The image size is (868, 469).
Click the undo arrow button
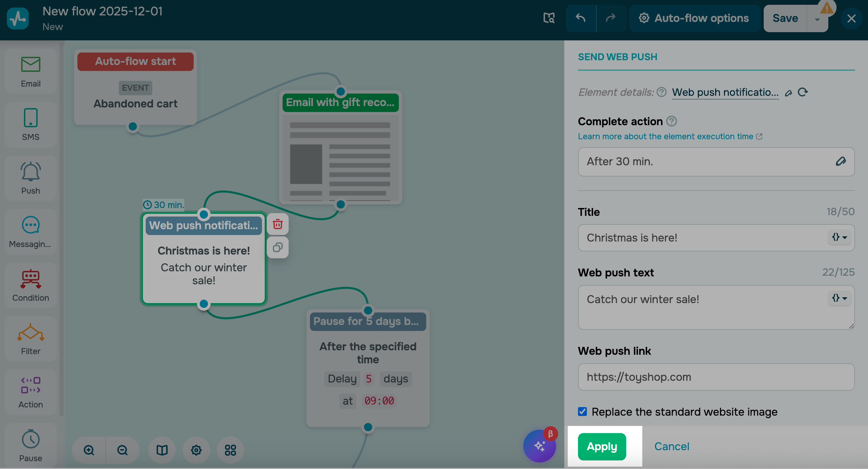pyautogui.click(x=581, y=18)
